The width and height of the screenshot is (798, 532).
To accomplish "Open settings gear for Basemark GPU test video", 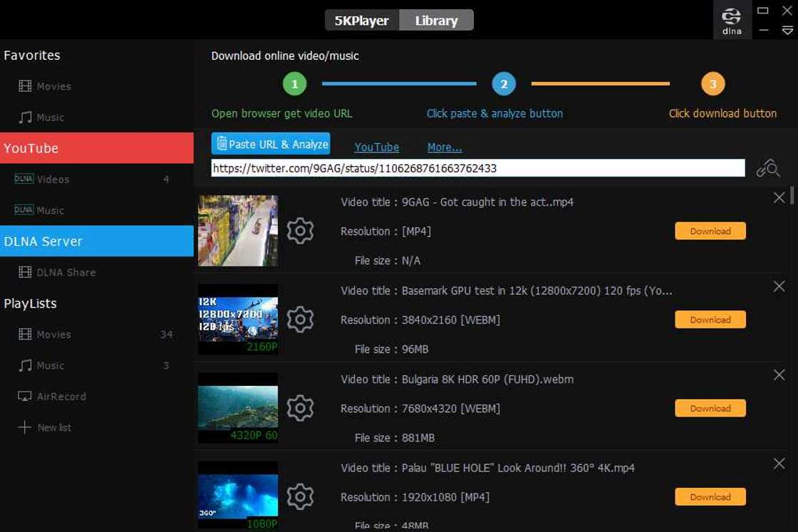I will (300, 320).
